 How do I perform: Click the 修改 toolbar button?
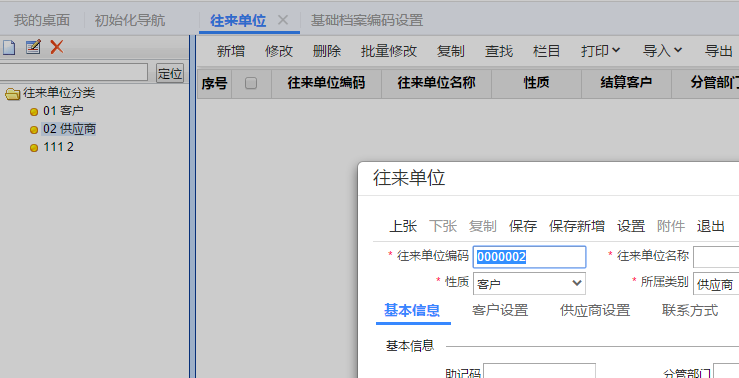[279, 51]
